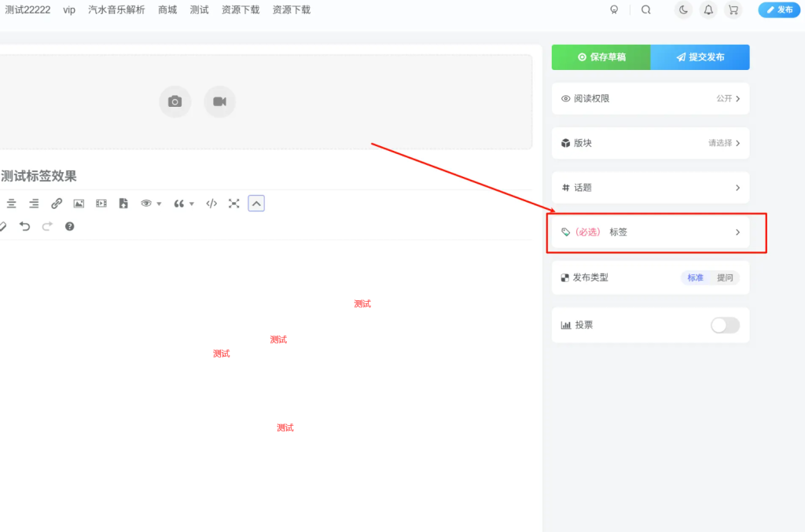Click the blue 提交发布 button
The width and height of the screenshot is (805, 532).
(700, 57)
